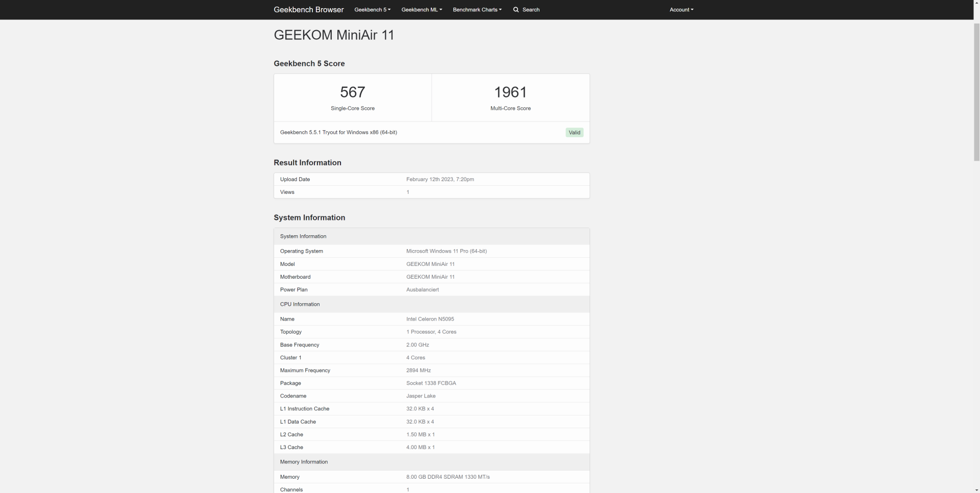Click the scrollbar down arrow
The image size is (980, 493).
pyautogui.click(x=976, y=489)
